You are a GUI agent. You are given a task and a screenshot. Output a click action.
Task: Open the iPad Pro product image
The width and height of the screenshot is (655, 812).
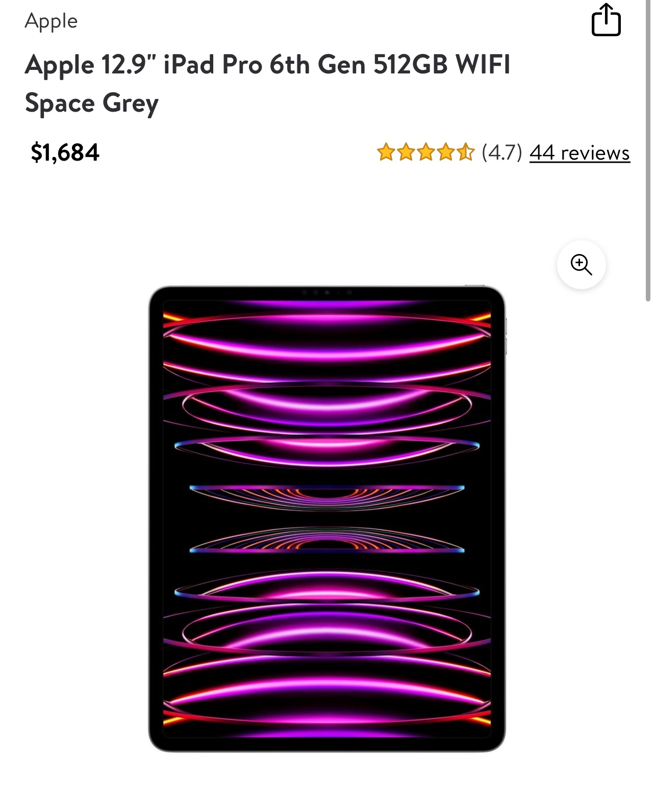point(327,518)
